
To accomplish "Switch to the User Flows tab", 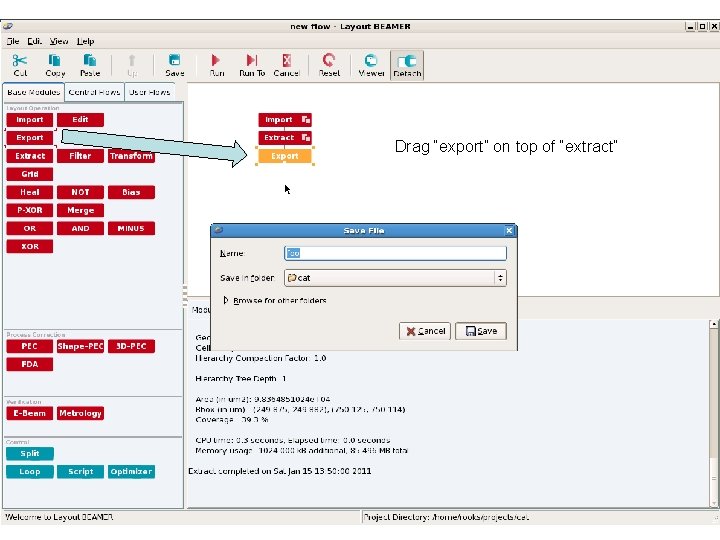I will 149,92.
